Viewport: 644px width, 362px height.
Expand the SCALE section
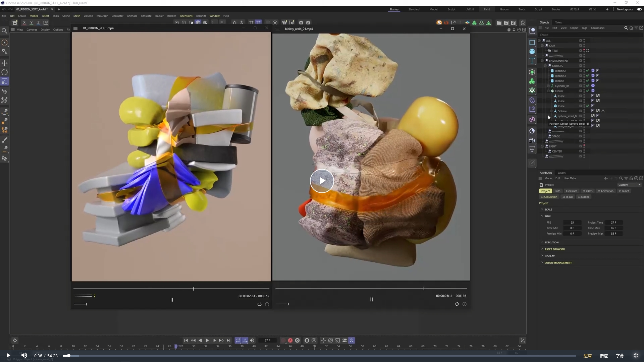pyautogui.click(x=548, y=209)
